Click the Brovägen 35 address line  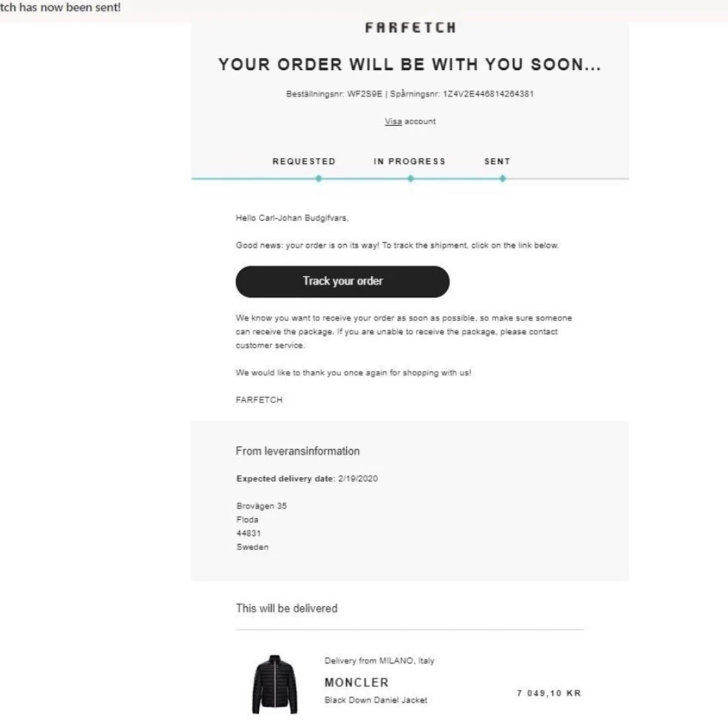pos(261,505)
